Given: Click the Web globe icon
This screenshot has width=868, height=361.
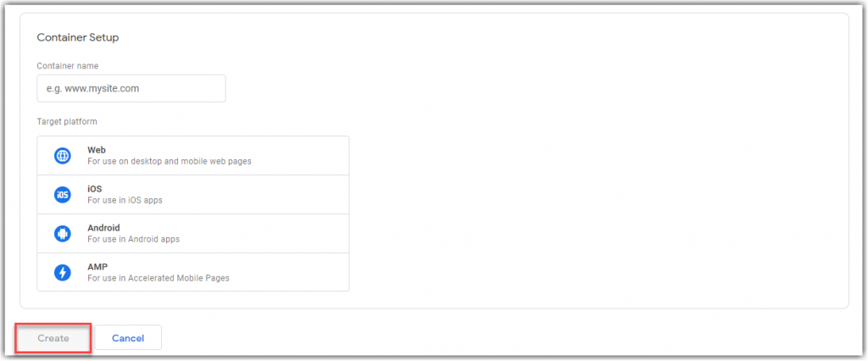Looking at the screenshot, I should pyautogui.click(x=63, y=156).
